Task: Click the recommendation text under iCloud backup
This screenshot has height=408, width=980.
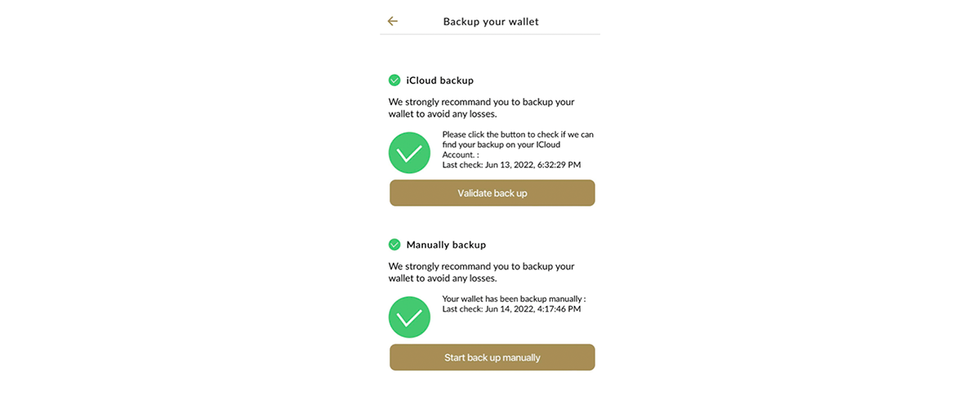Action: click(x=482, y=108)
